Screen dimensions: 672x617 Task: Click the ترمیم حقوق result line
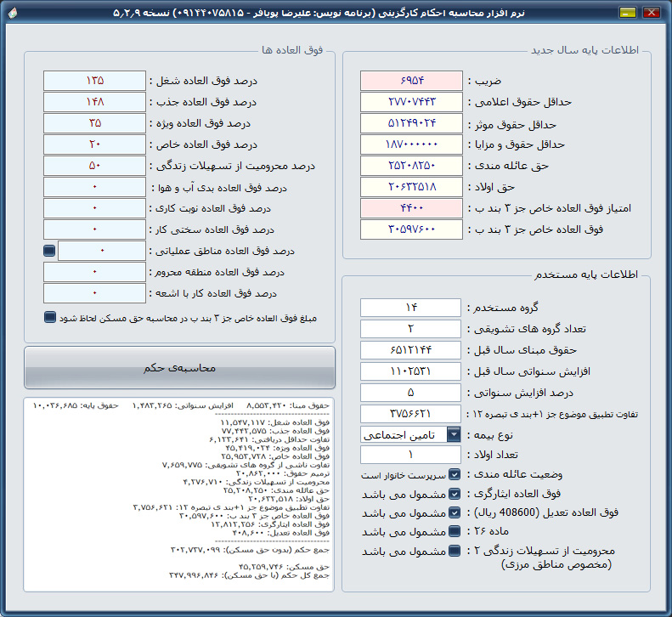tap(282, 473)
